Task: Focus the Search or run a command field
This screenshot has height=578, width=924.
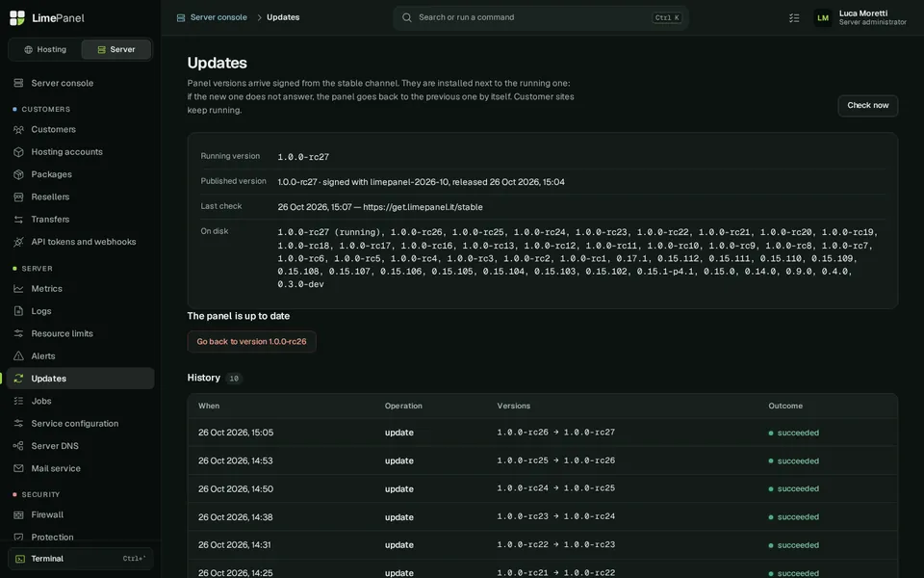Action: (x=540, y=17)
